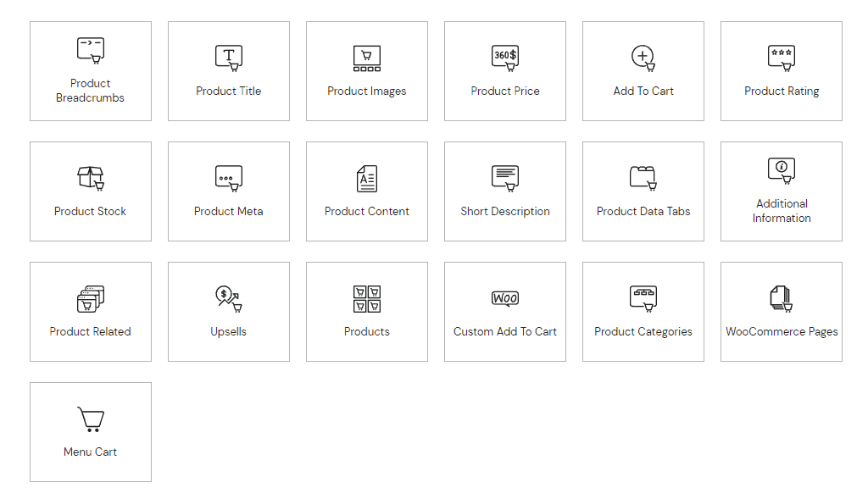
Task: Click the WooCommerce Pages label
Action: coord(782,332)
